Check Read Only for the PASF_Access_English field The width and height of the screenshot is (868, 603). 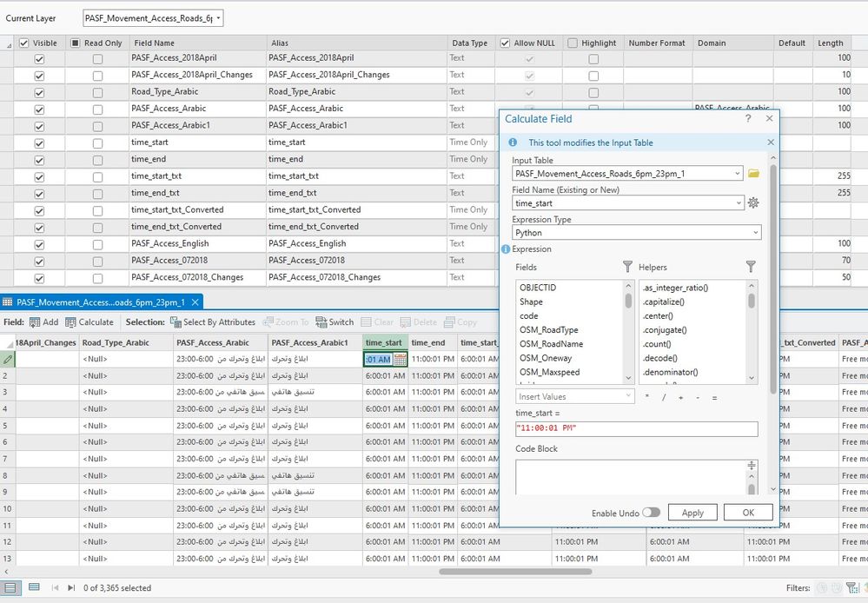pos(97,244)
